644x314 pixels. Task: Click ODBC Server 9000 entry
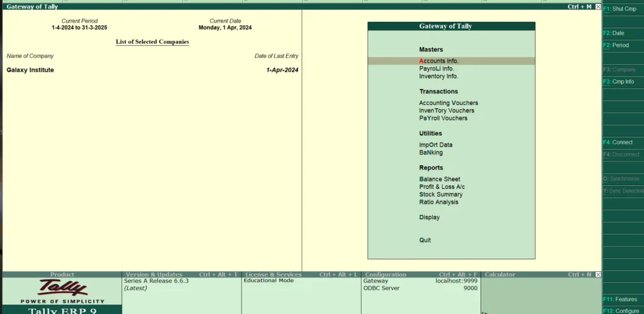tap(421, 288)
